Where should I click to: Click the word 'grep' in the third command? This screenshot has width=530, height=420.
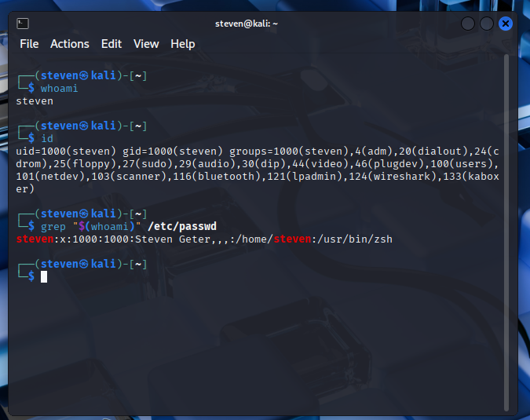[x=53, y=226]
